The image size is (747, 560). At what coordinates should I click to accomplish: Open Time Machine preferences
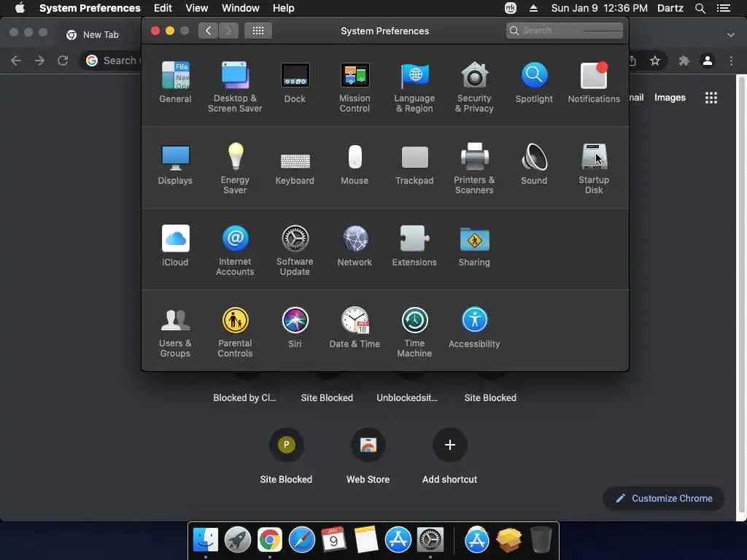pyautogui.click(x=414, y=332)
